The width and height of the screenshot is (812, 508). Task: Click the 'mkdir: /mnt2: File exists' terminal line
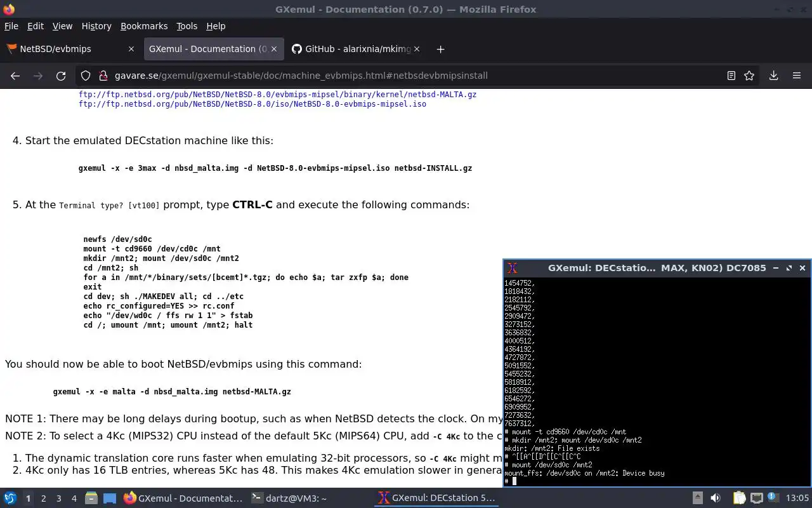pos(552,448)
